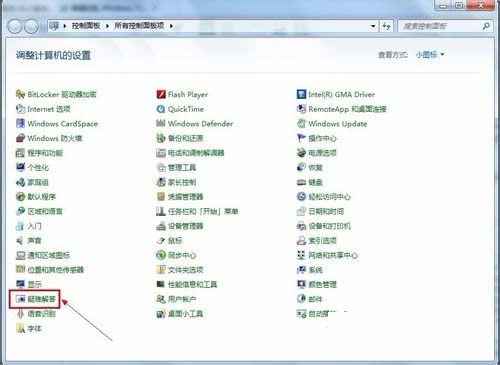This screenshot has height=365, width=500.
Task: Open the 疑难解答 item
Action: click(36, 299)
